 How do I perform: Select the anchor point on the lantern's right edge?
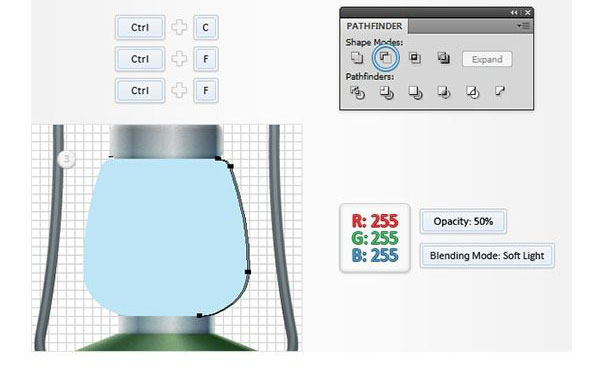(248, 272)
